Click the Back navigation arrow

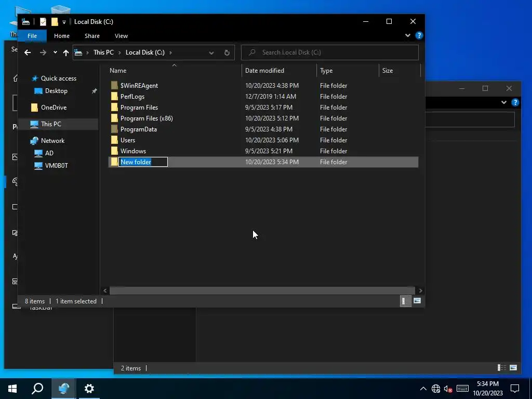tap(28, 52)
